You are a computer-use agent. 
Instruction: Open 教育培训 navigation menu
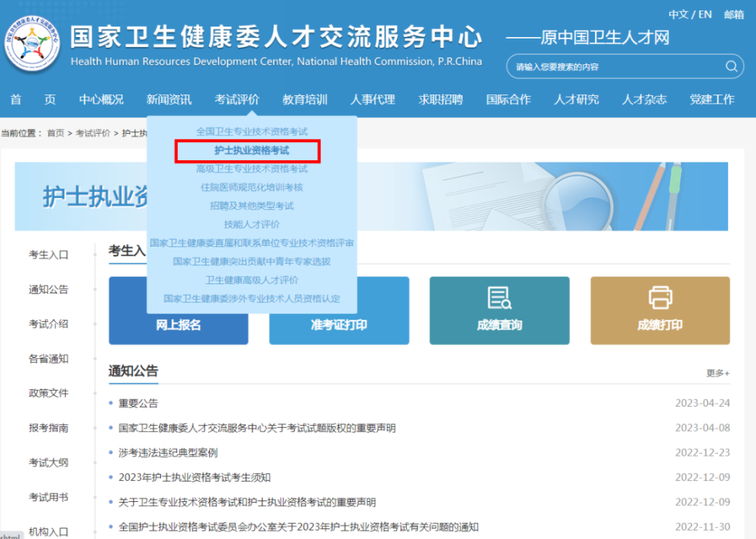pos(305,100)
